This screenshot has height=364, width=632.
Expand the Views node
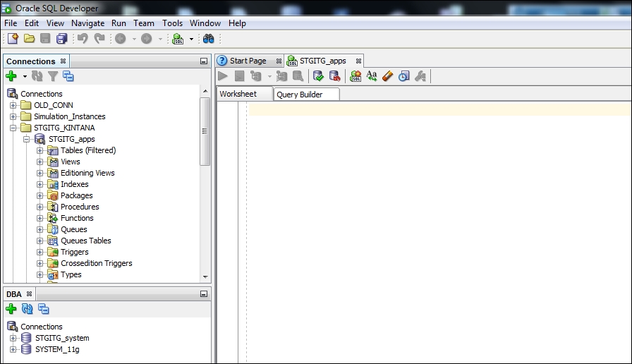pos(40,162)
